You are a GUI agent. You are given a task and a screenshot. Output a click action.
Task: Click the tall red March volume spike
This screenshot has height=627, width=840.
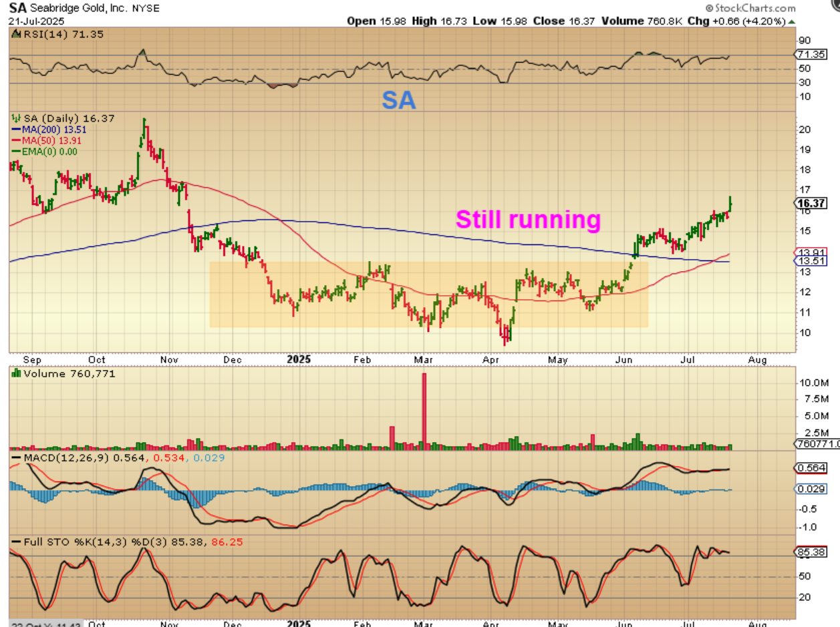pos(424,409)
